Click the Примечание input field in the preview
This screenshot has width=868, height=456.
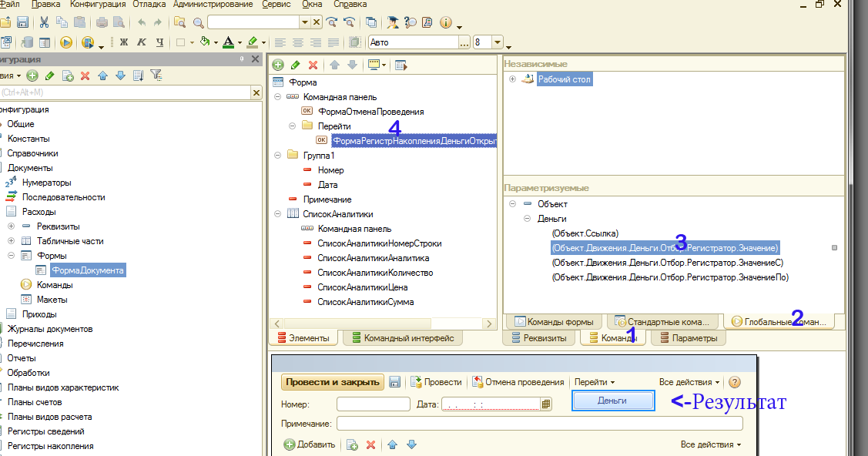pos(540,424)
